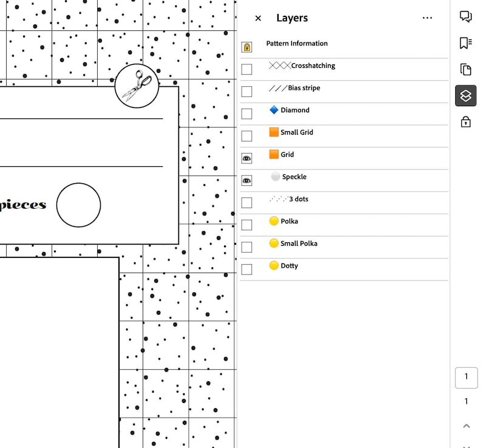Show the Small Grid layer
Viewport: 482px width, 448px height.
point(246,136)
